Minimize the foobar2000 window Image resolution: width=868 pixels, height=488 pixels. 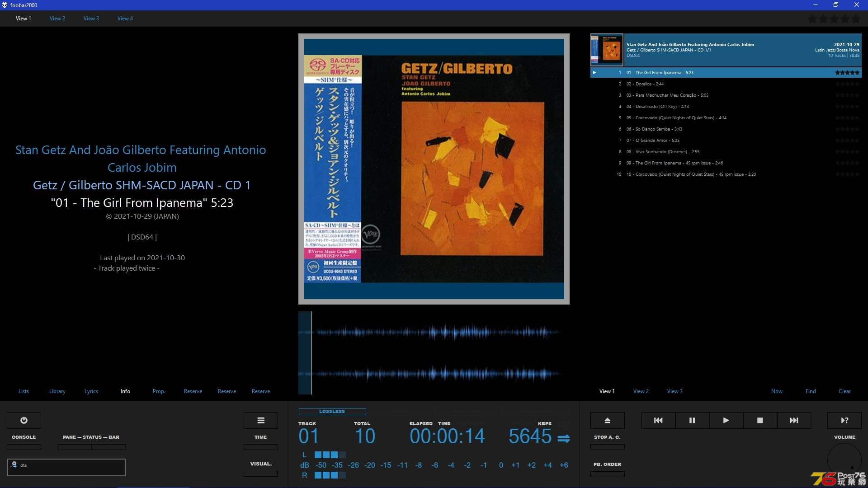pyautogui.click(x=815, y=5)
